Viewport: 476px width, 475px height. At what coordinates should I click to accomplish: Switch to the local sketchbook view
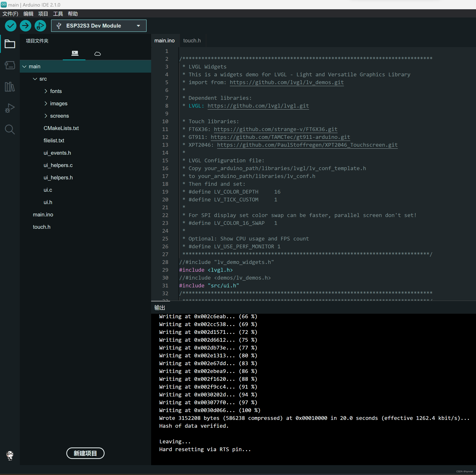tap(74, 53)
